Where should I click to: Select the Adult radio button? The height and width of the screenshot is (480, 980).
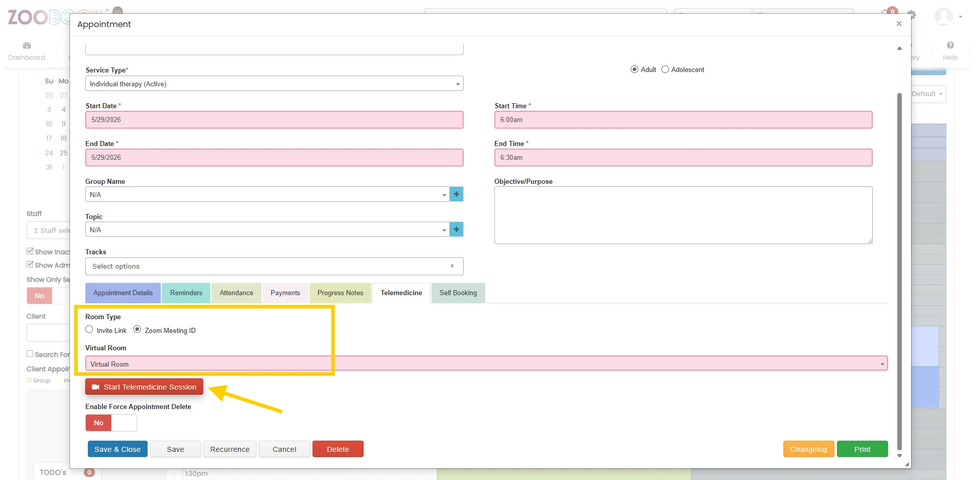coord(634,69)
